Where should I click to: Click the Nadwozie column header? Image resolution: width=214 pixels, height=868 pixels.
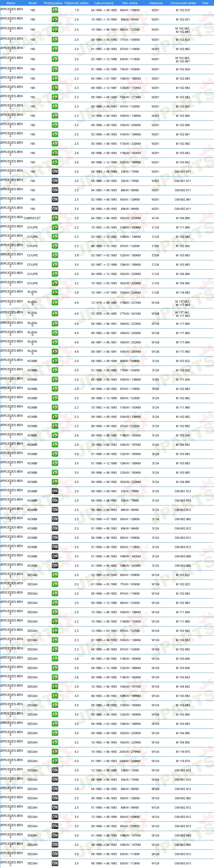point(156,3)
